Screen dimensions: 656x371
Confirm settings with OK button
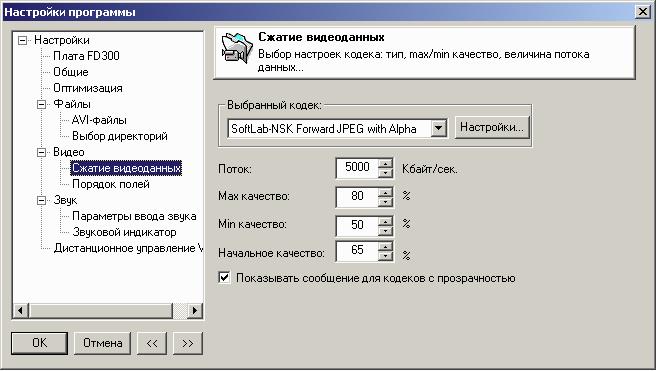(x=39, y=343)
